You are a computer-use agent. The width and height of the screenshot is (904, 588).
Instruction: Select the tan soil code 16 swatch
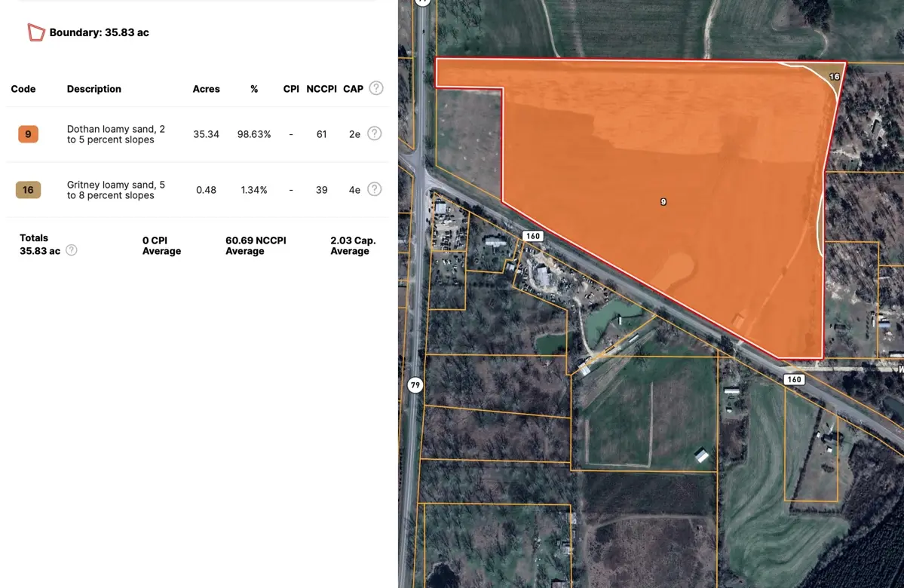click(28, 190)
